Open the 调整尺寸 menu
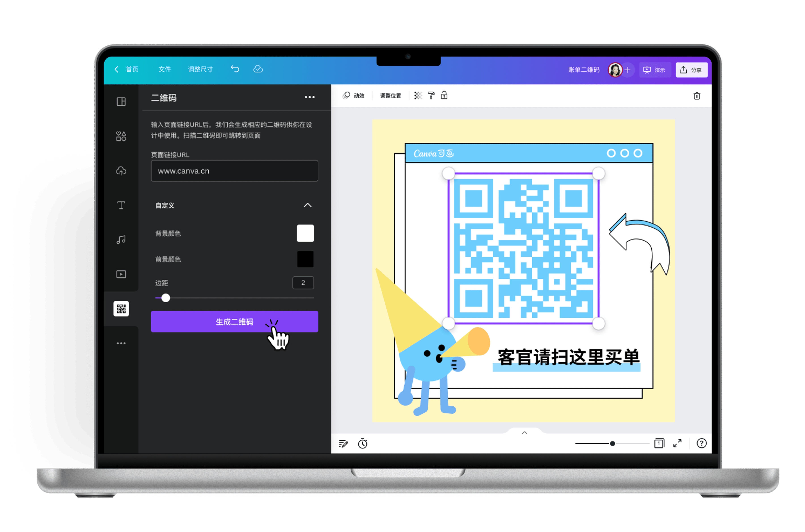The image size is (805, 532). pyautogui.click(x=201, y=69)
